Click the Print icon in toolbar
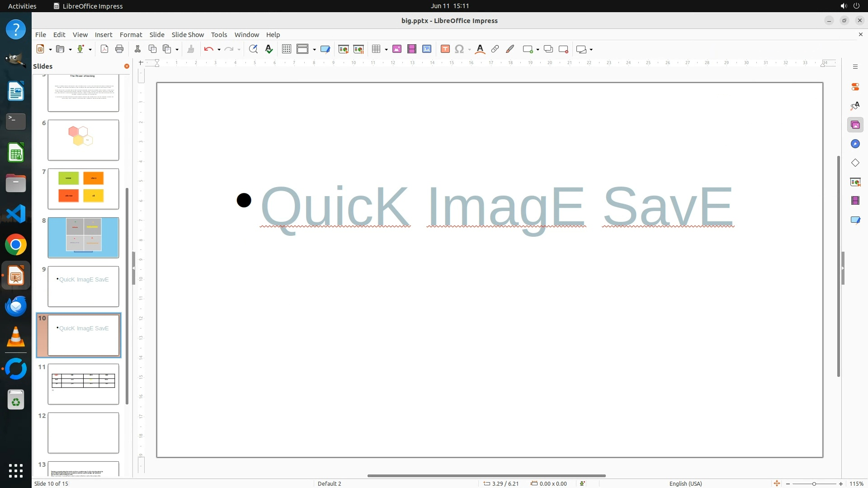868x488 pixels. pyautogui.click(x=119, y=49)
